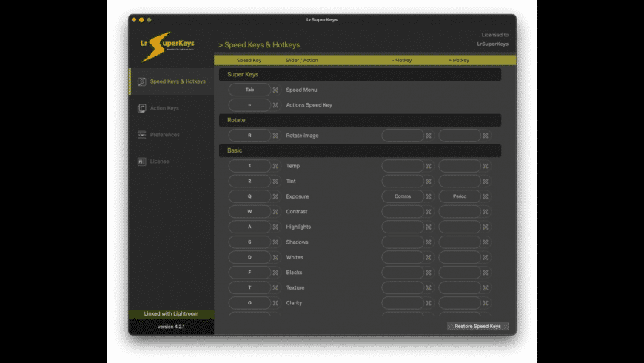Image resolution: width=644 pixels, height=363 pixels.
Task: Clear the R speed key for Rotate Image
Action: pos(275,136)
